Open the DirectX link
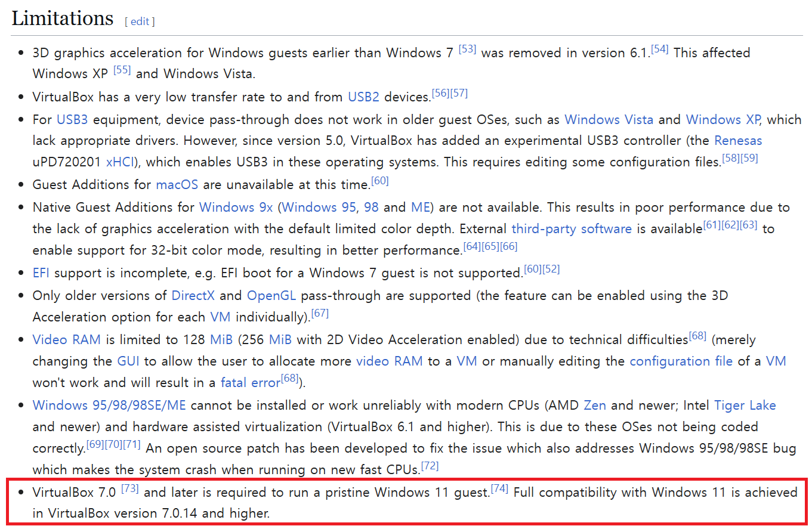Screen dimensions: 812x526 (x=192, y=296)
